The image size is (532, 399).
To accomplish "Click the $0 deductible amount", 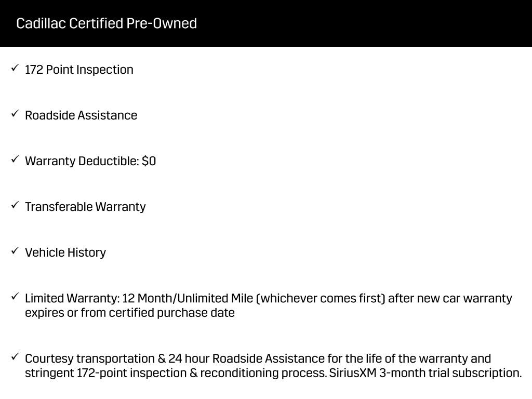I will click(x=149, y=161).
